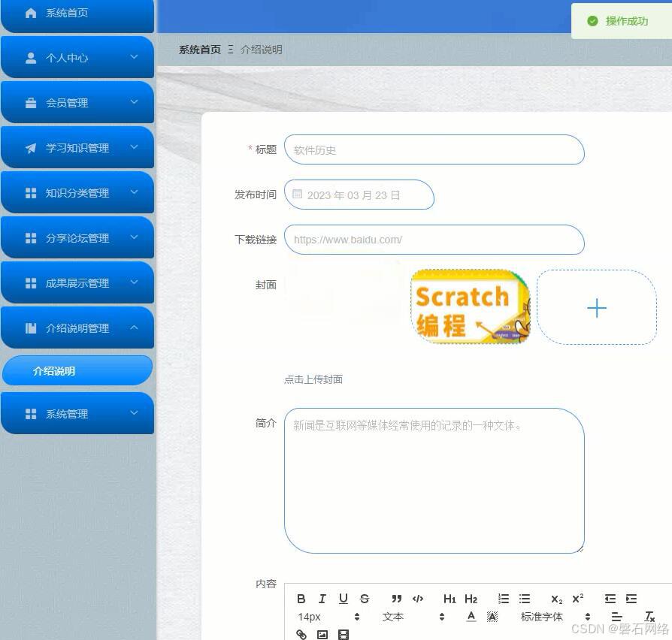
Task: Click the 发布时间 date field
Action: pyautogui.click(x=359, y=195)
